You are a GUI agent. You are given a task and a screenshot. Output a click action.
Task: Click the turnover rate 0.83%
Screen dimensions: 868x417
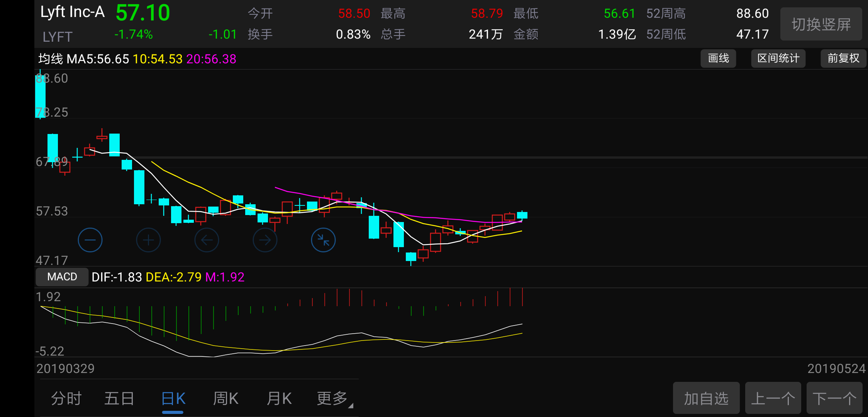coord(353,34)
